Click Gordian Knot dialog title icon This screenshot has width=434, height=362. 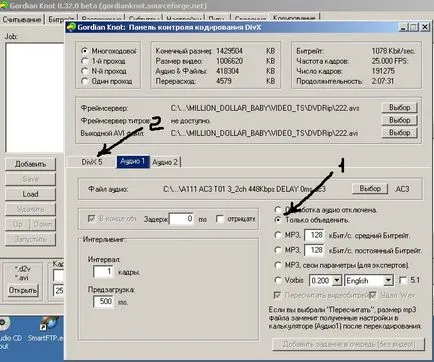click(x=71, y=27)
